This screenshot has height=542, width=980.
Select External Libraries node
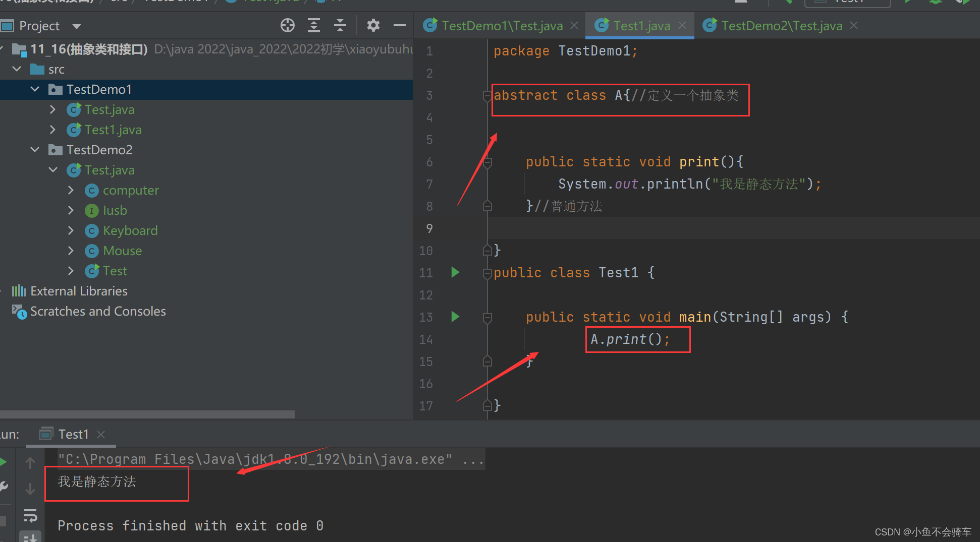tap(70, 291)
